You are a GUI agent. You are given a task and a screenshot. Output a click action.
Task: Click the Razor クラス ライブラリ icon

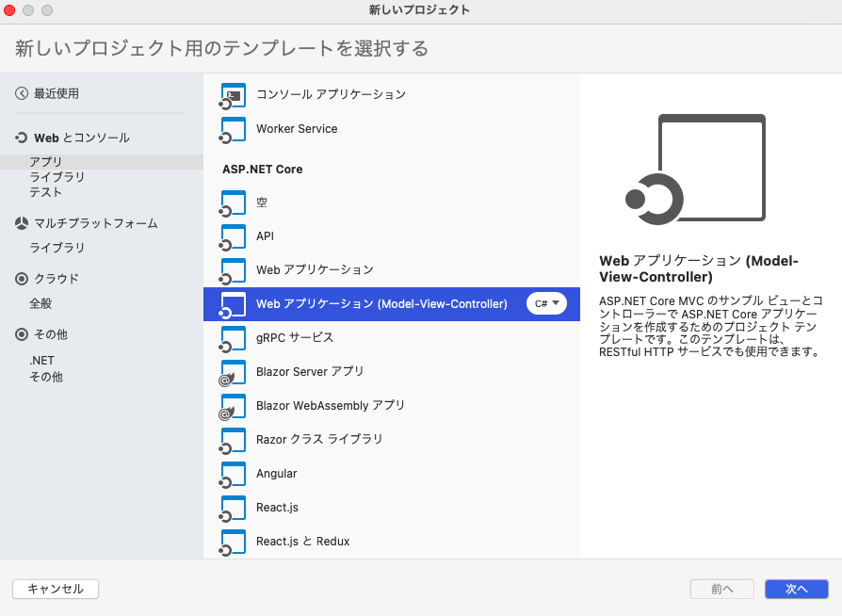pyautogui.click(x=233, y=440)
